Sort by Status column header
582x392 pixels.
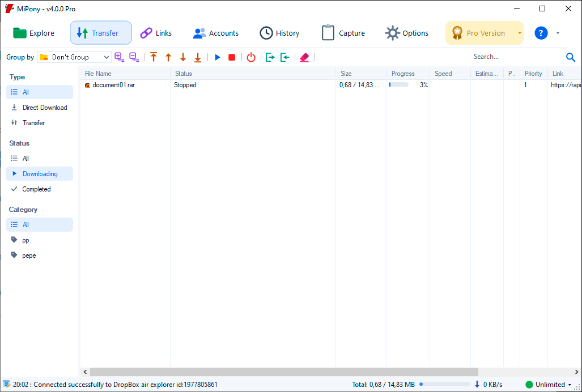253,74
